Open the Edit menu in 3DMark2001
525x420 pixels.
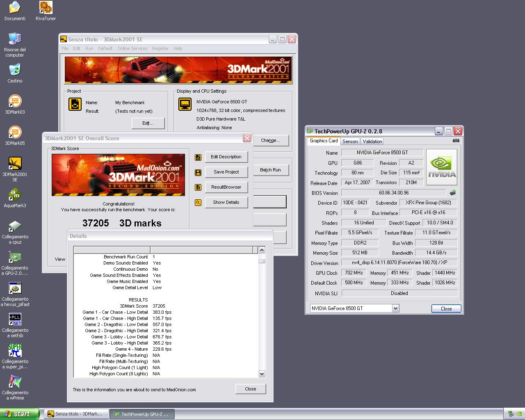[x=77, y=48]
